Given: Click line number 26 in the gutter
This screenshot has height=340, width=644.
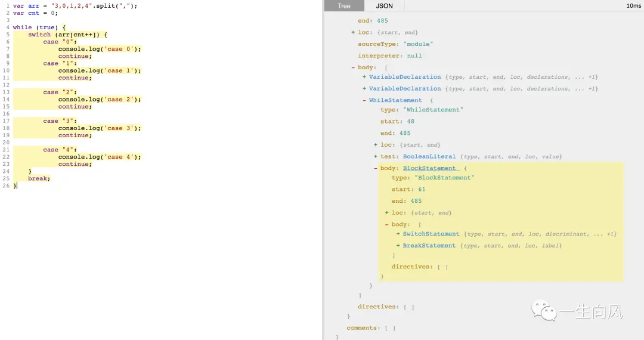Looking at the screenshot, I should tap(6, 186).
